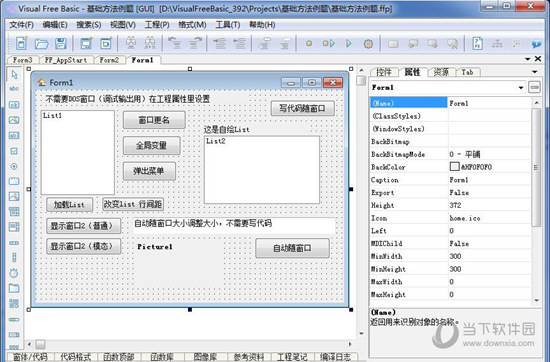Viewport: 550px width, 362px height.
Task: Open the 文件(F) menu
Action: click(x=21, y=25)
